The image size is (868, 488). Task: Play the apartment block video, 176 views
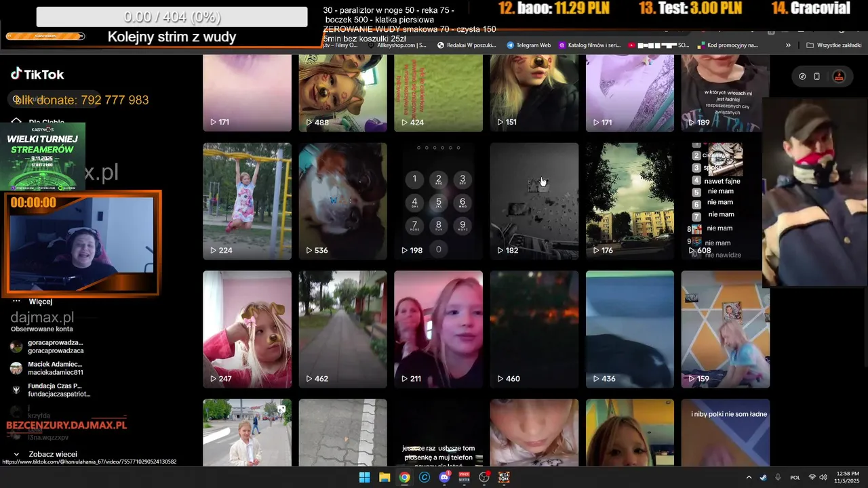point(629,201)
